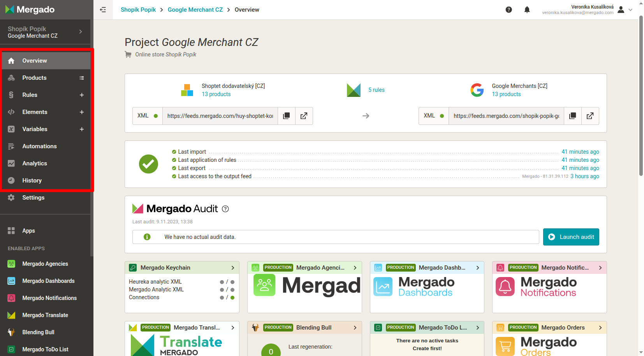This screenshot has width=644, height=356.
Task: Copy the Shoptet input feed URL
Action: pyautogui.click(x=286, y=116)
